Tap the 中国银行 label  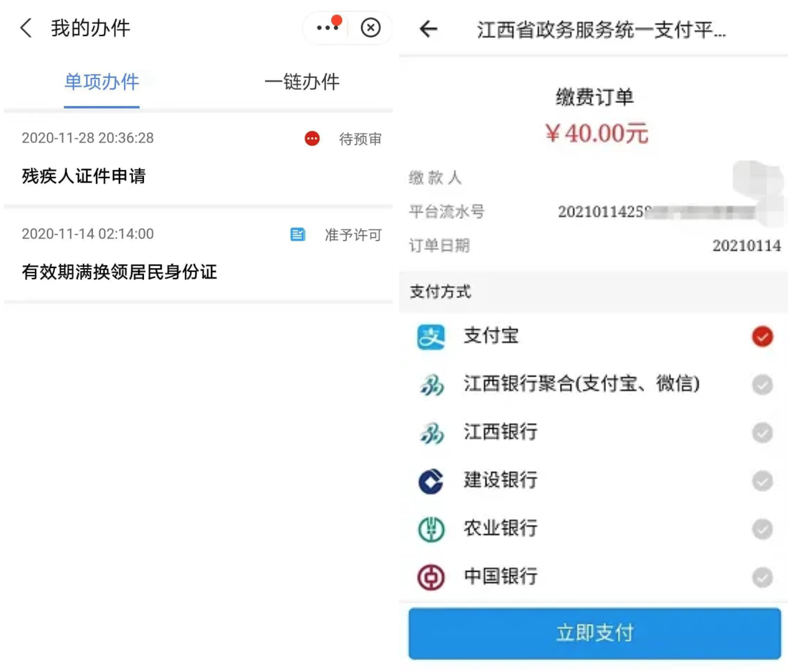501,577
